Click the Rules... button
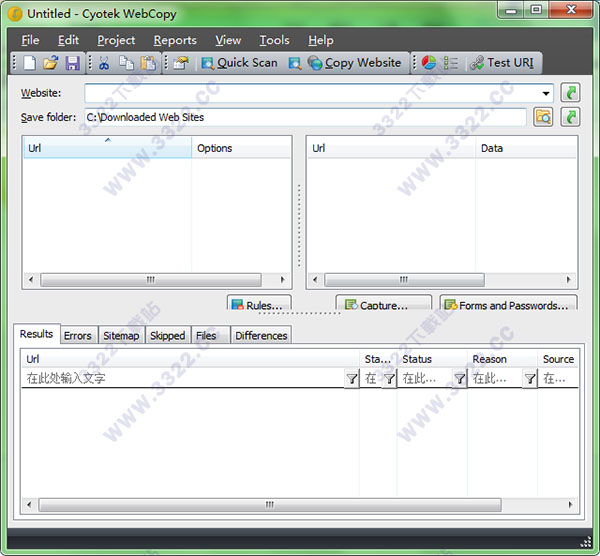Screen dimensions: 600x556 [x=259, y=303]
